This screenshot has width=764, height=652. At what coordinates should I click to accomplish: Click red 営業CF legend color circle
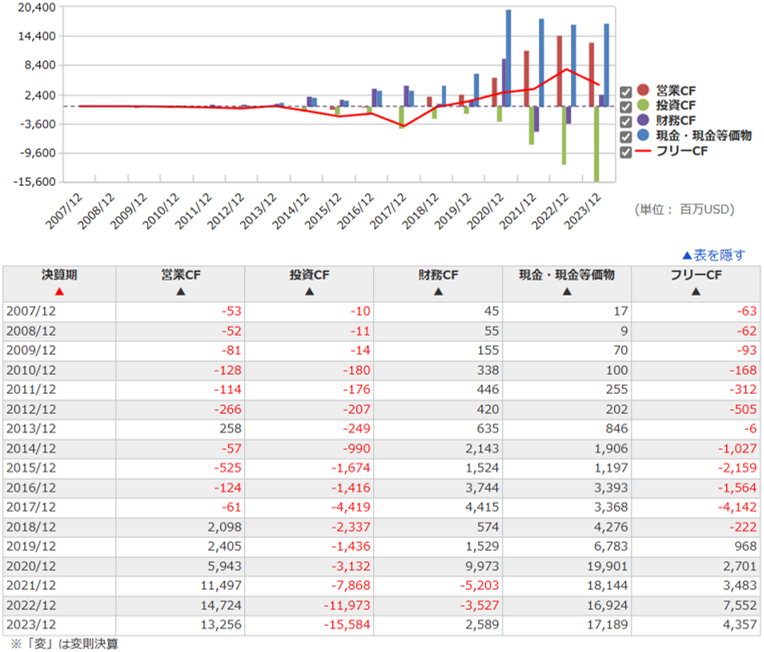click(643, 90)
